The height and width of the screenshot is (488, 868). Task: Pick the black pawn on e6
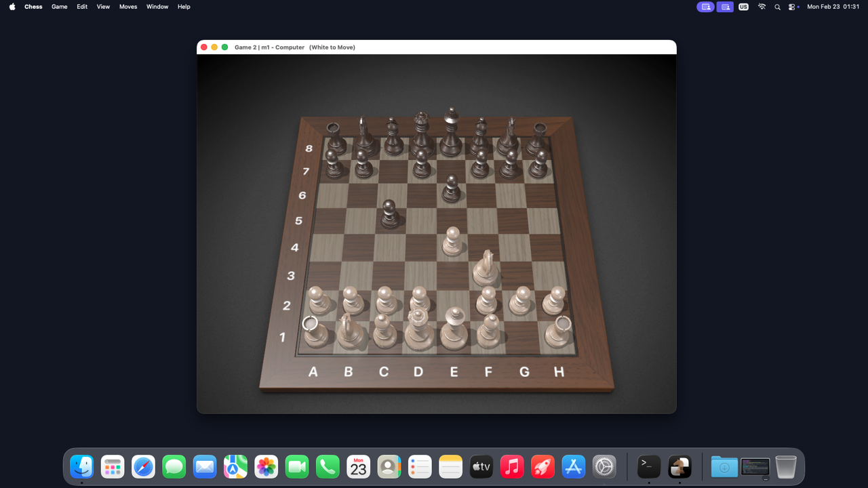click(x=452, y=191)
